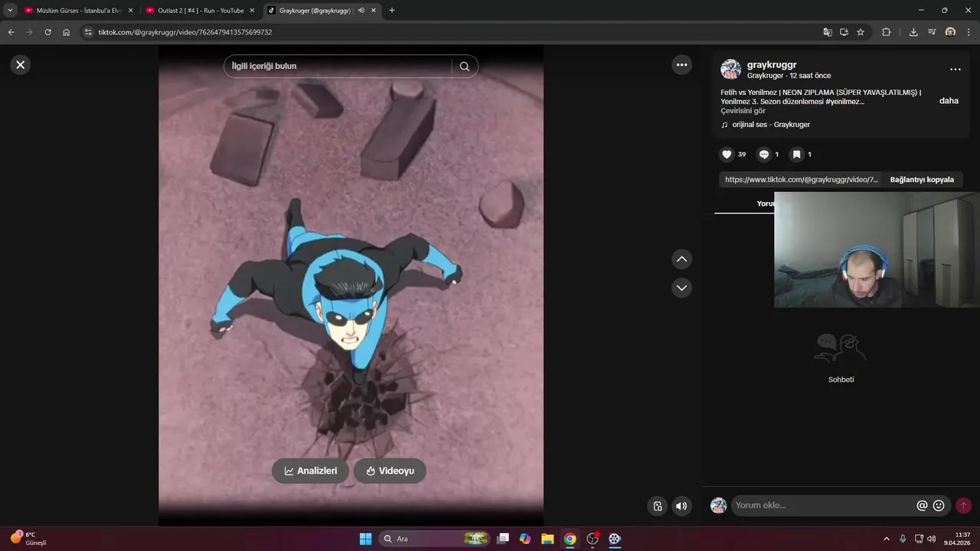
Task: Open the translate page icon in address bar
Action: point(827,32)
